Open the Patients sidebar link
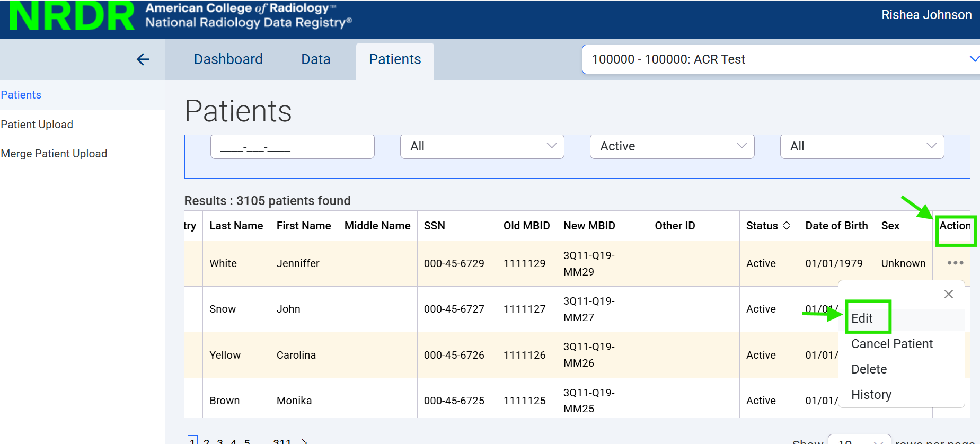The height and width of the screenshot is (444, 980). (x=21, y=95)
